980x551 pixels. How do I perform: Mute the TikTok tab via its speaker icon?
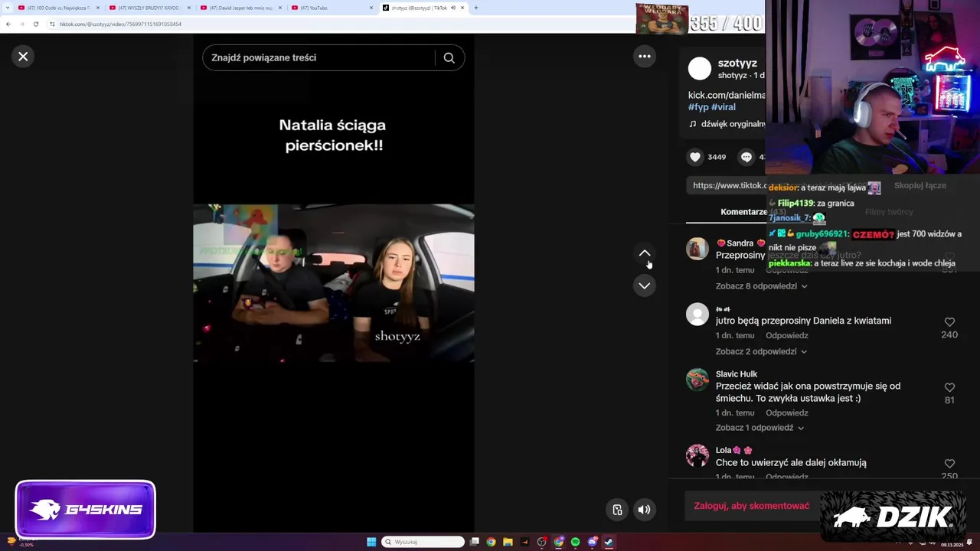pyautogui.click(x=453, y=8)
